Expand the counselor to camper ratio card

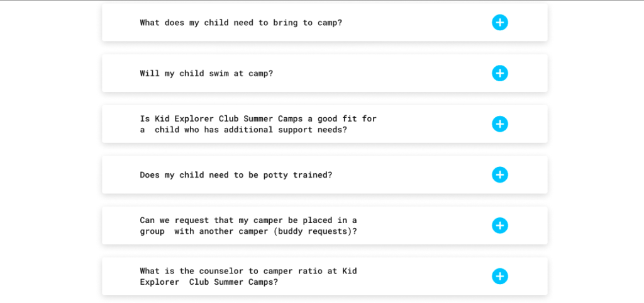click(x=428, y=276)
